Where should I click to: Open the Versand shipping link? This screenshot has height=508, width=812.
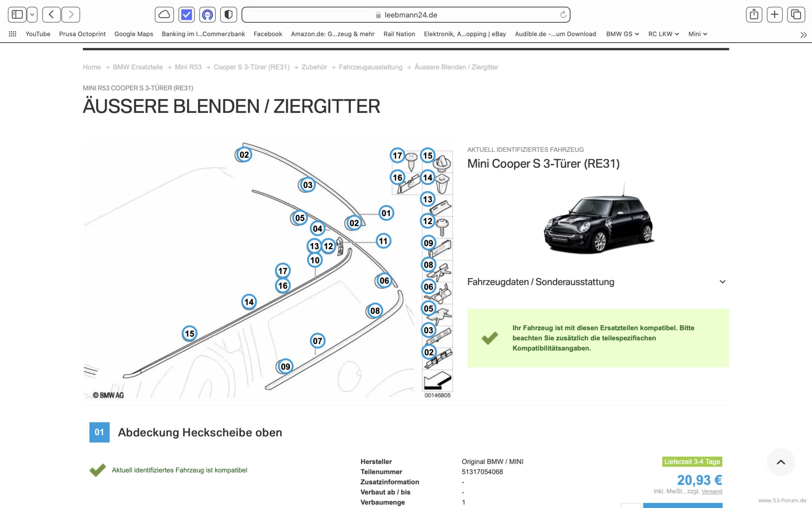(712, 491)
